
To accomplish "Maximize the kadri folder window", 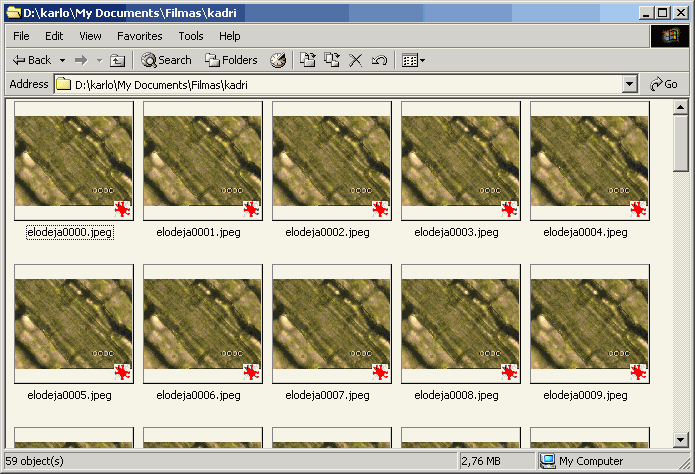I will [663, 13].
